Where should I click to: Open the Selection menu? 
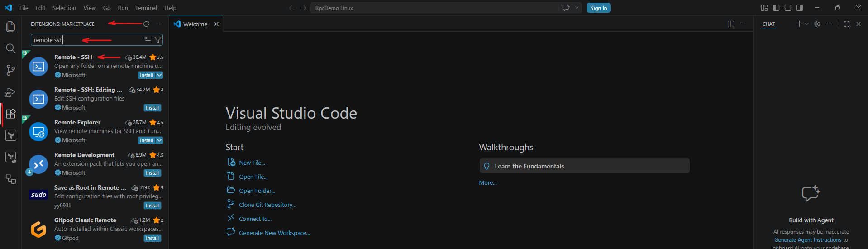click(64, 8)
